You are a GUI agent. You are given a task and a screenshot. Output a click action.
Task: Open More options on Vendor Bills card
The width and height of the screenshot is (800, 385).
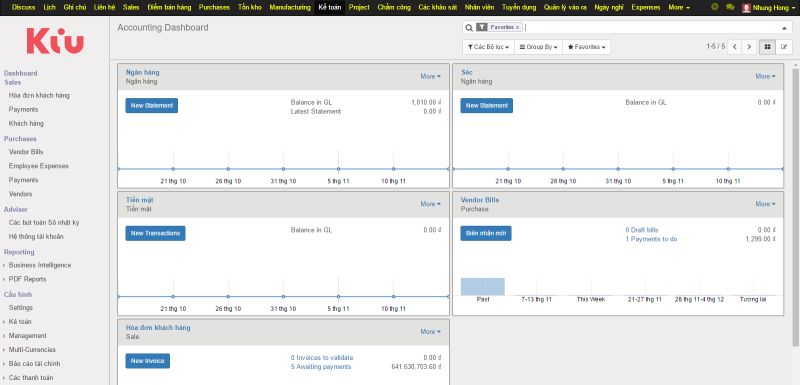coord(765,204)
